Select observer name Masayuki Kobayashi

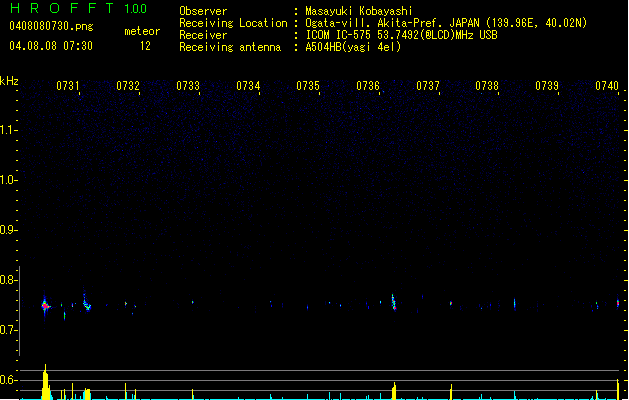(x=359, y=11)
